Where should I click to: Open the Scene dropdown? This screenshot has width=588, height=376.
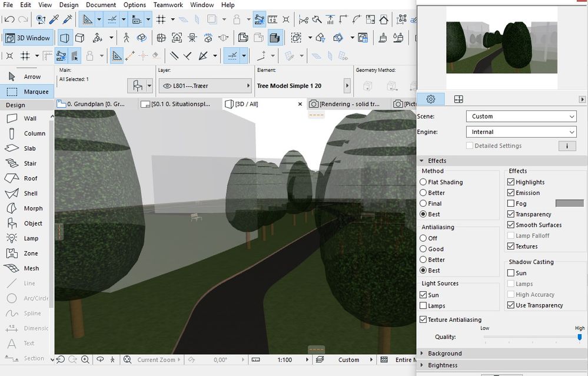(x=521, y=117)
